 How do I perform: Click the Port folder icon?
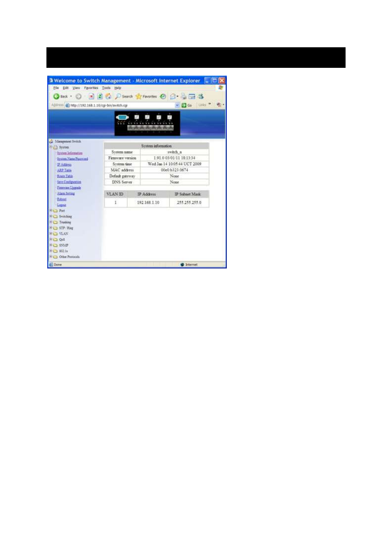pyautogui.click(x=55, y=210)
